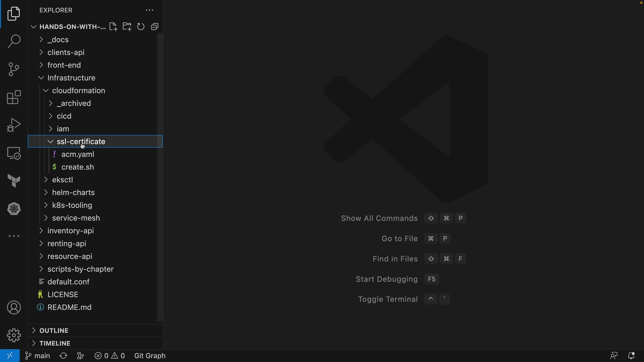Open the Search view in activity bar

coord(14,41)
